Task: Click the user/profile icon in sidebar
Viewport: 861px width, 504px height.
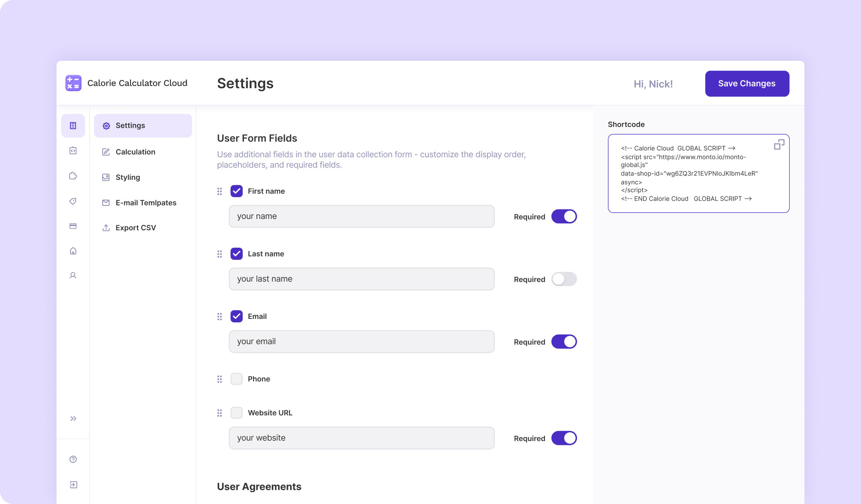Action: pos(73,275)
